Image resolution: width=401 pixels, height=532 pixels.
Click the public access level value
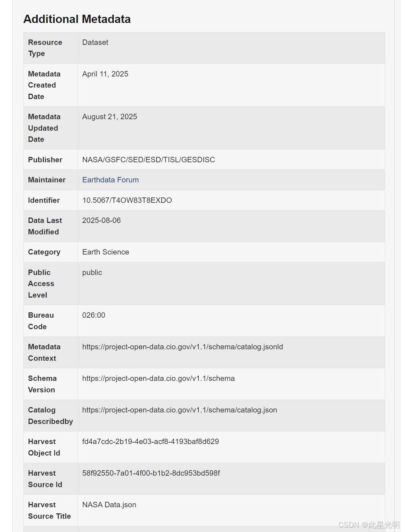(92, 272)
